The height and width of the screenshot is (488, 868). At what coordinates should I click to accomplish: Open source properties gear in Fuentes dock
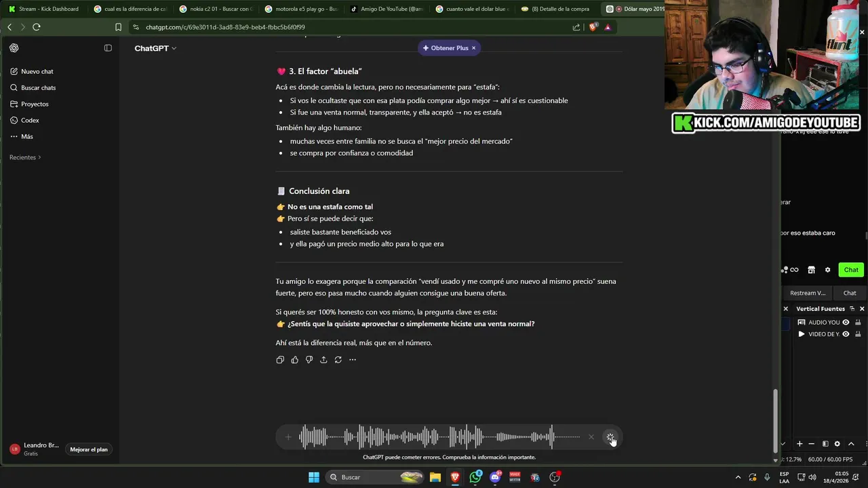(x=837, y=444)
